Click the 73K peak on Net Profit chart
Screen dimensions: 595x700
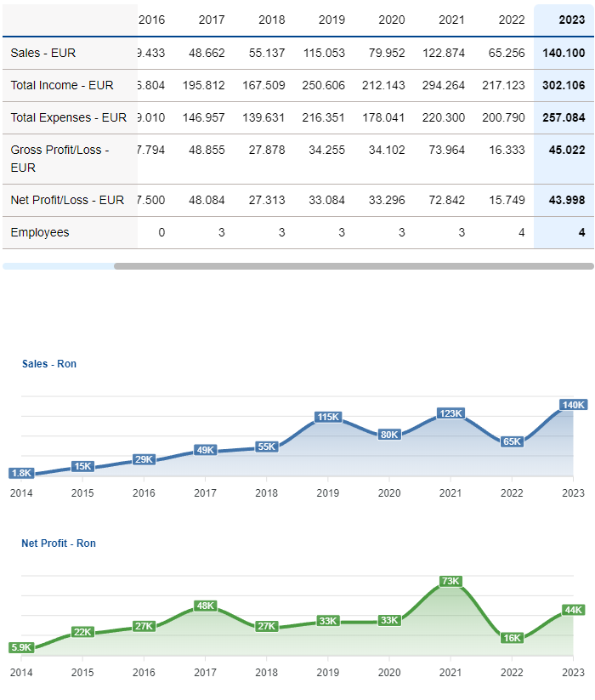450,581
